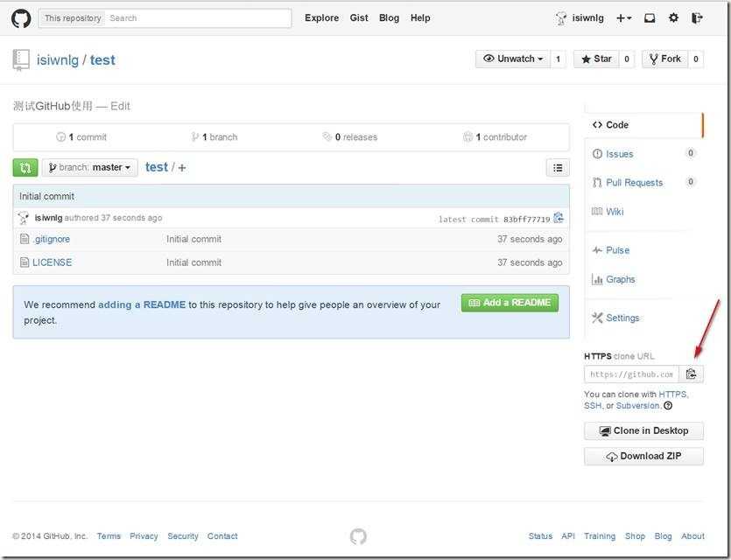Click the sign out icon
Image resolution: width=731 pixels, height=560 pixels.
click(x=697, y=18)
